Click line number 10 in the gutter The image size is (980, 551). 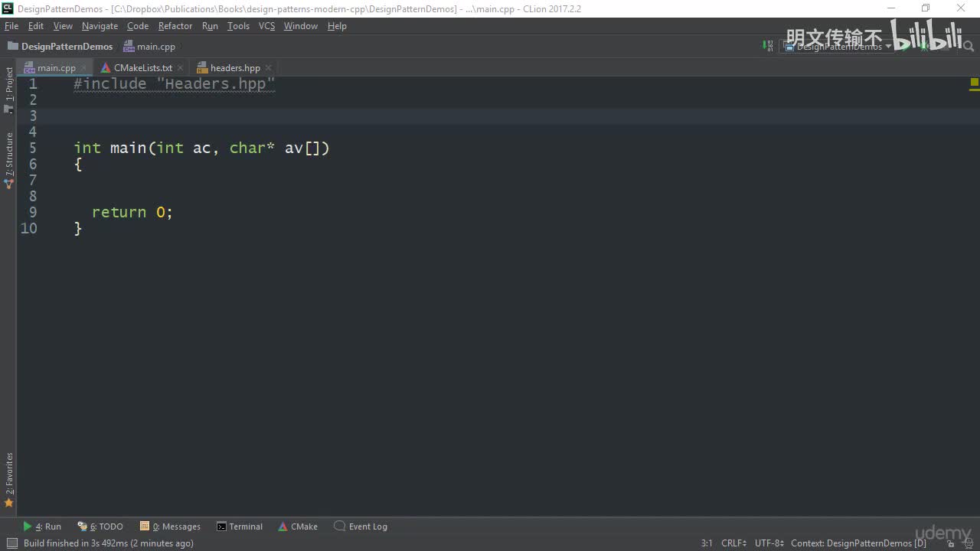point(28,228)
